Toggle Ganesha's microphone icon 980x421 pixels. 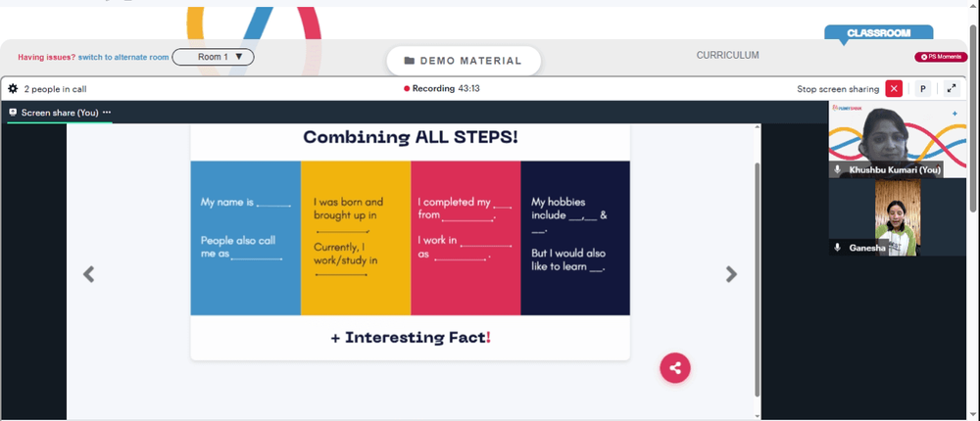(838, 248)
